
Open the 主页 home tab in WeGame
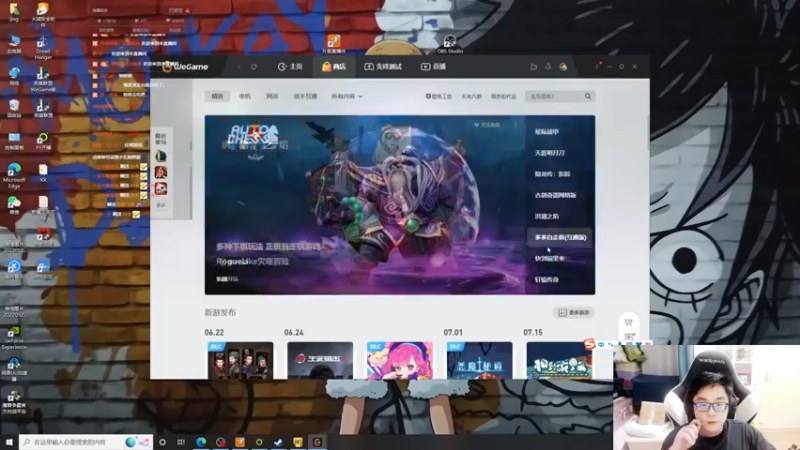[x=290, y=67]
